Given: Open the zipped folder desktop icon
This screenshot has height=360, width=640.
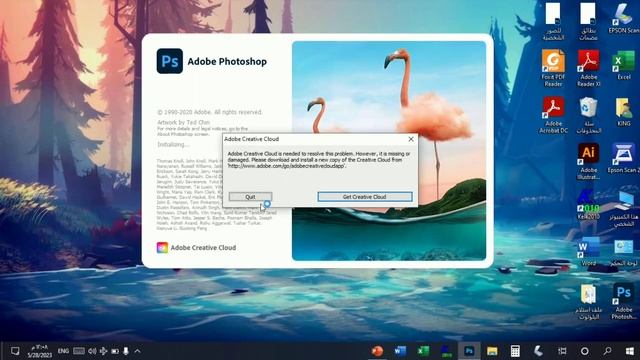Looking at the screenshot, I should point(589,301).
